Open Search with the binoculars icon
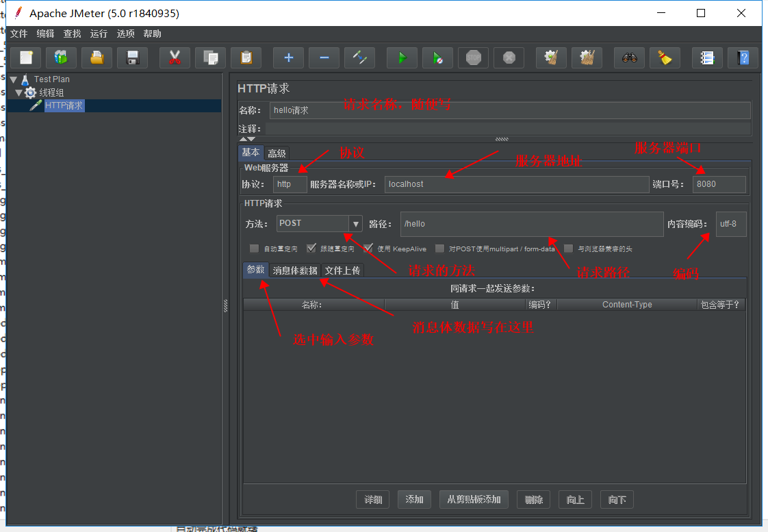This screenshot has height=532, width=768. (629, 58)
